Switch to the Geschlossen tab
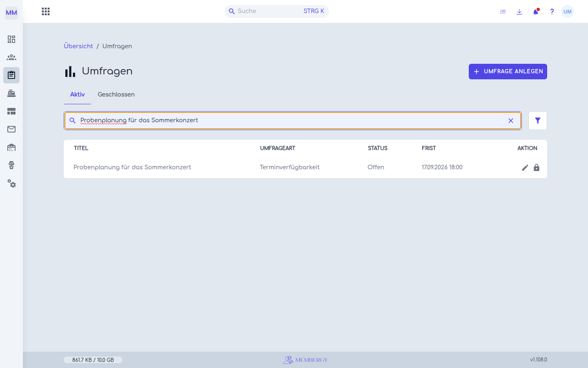Viewport: 588px width, 368px height. 116,94
